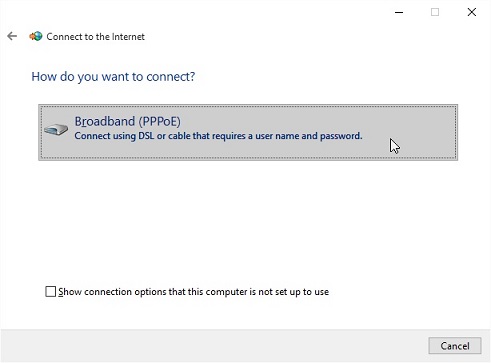Screen dimensions: 491x363
Task: Close the Connect to the Internet window
Action: pos(472,12)
